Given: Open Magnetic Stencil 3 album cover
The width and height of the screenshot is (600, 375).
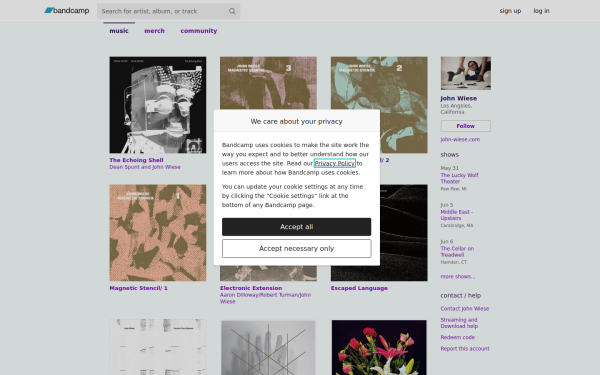Looking at the screenshot, I should (x=268, y=83).
